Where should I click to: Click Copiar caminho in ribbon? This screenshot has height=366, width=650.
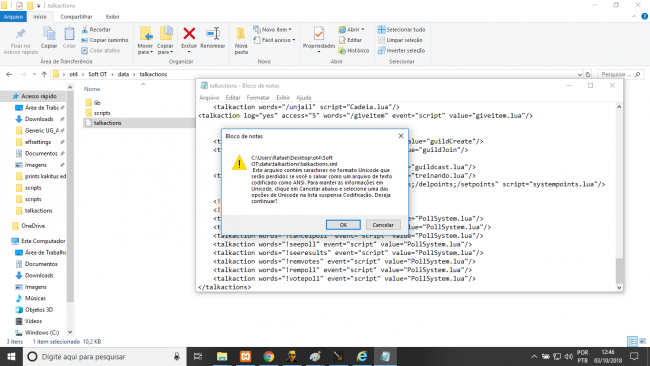(105, 40)
